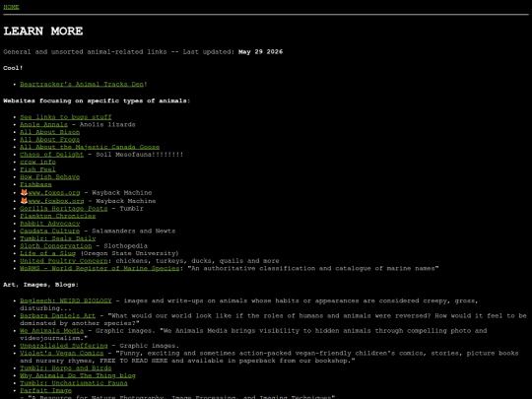
Task: Open All About Bison link
Action: click(49, 132)
